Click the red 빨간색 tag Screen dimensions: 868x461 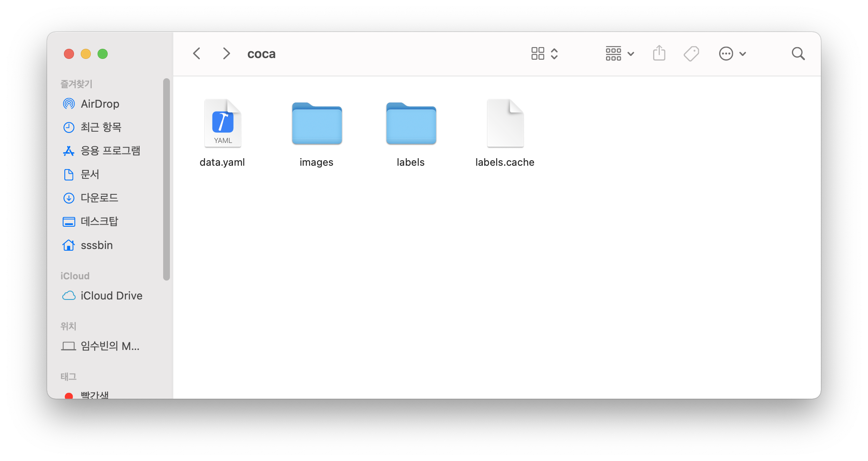(x=94, y=395)
